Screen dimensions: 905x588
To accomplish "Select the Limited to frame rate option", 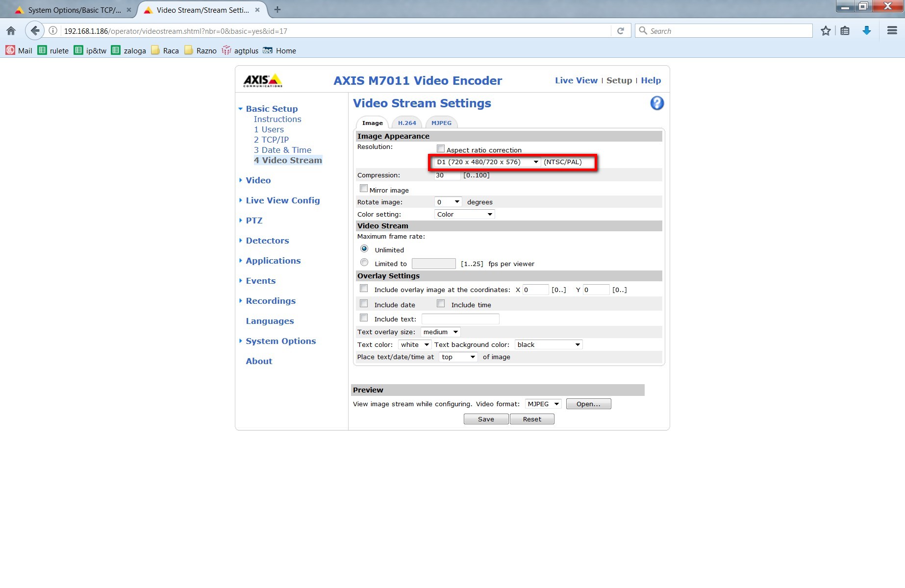I will (x=364, y=263).
